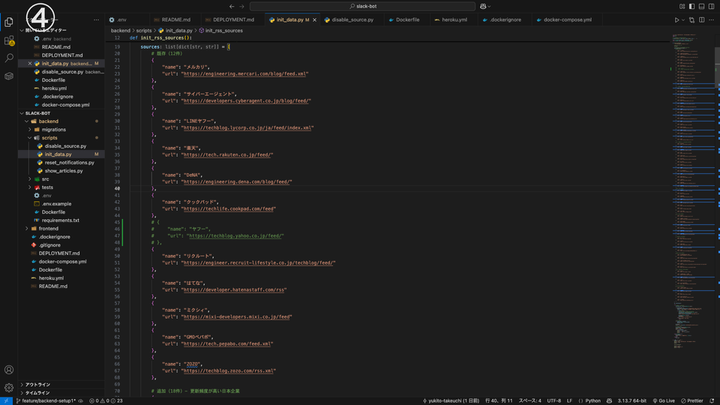Expand the migrations folder

coord(53,130)
